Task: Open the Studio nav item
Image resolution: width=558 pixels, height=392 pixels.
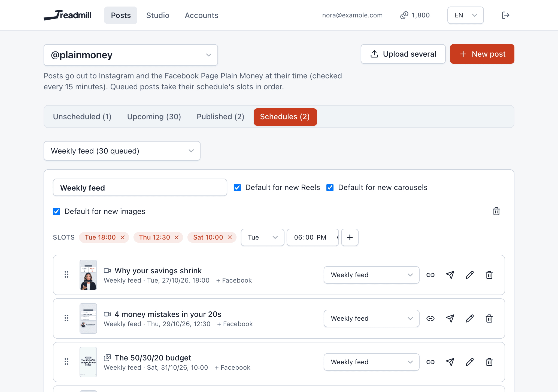Action: [158, 15]
